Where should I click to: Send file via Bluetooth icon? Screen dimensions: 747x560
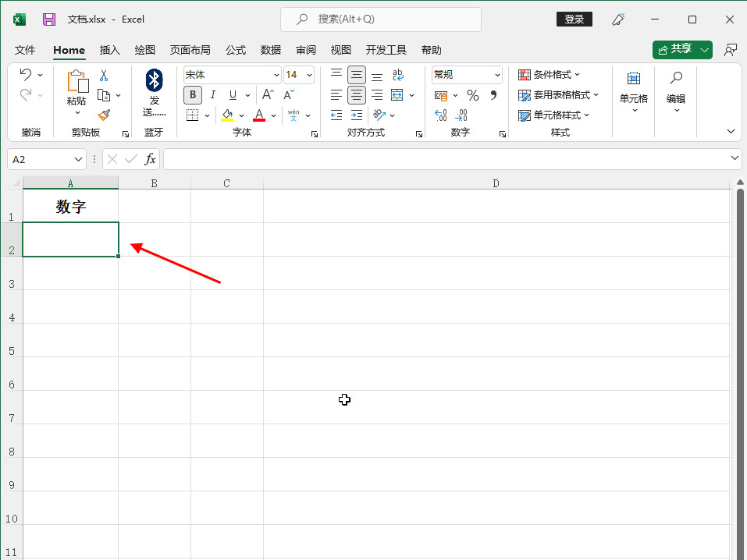tap(155, 80)
